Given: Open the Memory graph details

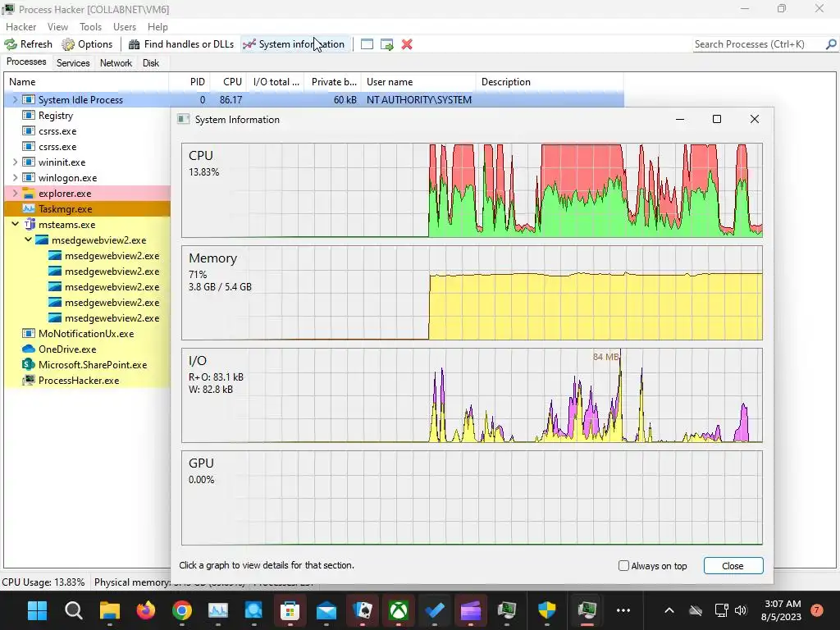Looking at the screenshot, I should click(x=472, y=293).
